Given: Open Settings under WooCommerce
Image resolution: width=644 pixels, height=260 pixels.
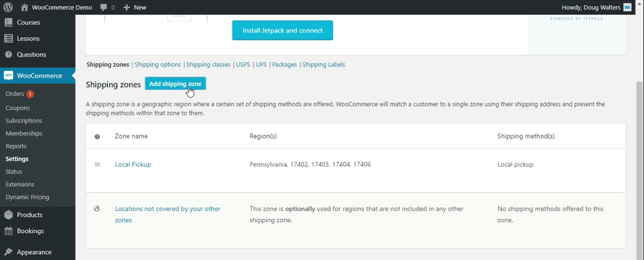Looking at the screenshot, I should (x=17, y=159).
